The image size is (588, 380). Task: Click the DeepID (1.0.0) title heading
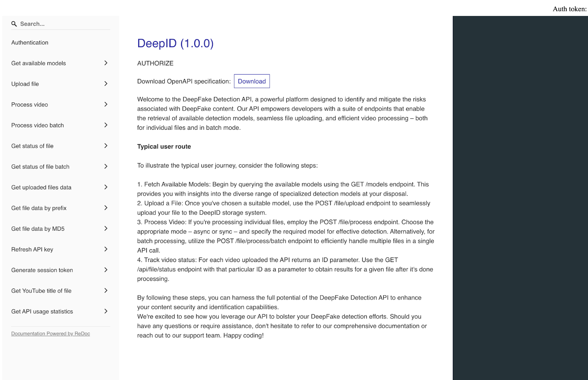pyautogui.click(x=175, y=43)
